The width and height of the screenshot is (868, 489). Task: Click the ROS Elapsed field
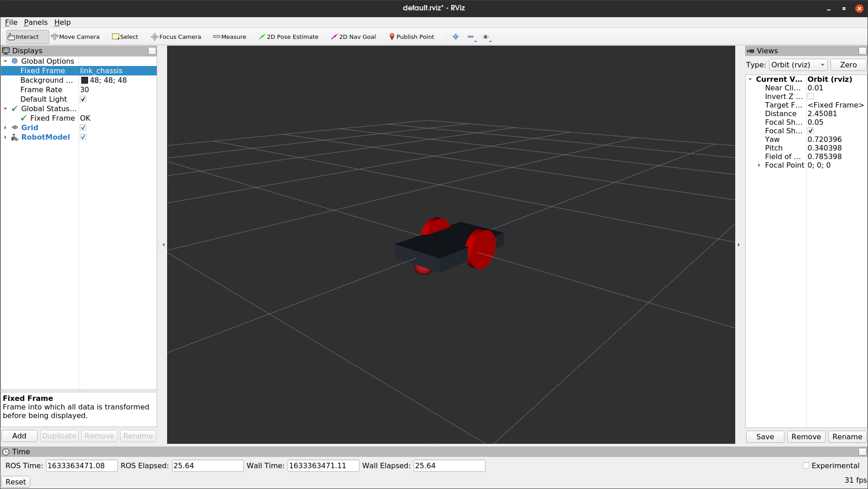pos(207,465)
